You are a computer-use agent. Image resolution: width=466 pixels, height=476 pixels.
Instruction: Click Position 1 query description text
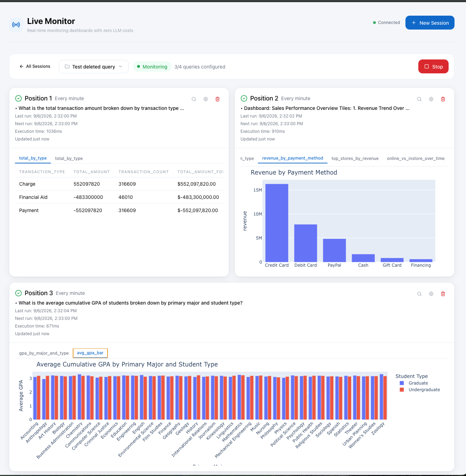coord(101,108)
